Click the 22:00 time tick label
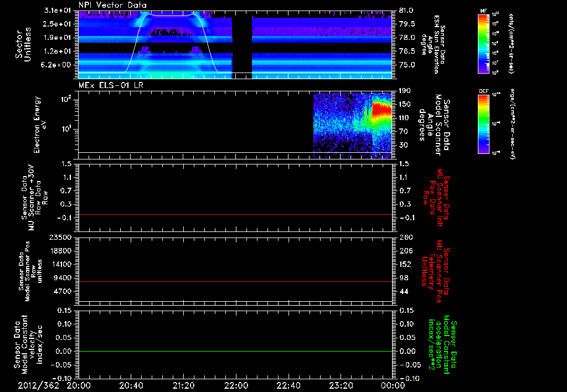Viewport: 567px width, 392px height. click(236, 385)
